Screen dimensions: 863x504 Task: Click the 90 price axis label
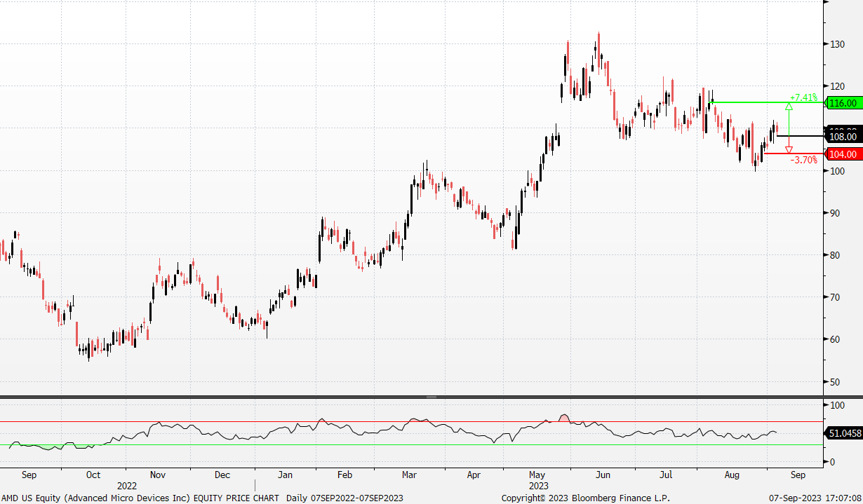click(835, 213)
